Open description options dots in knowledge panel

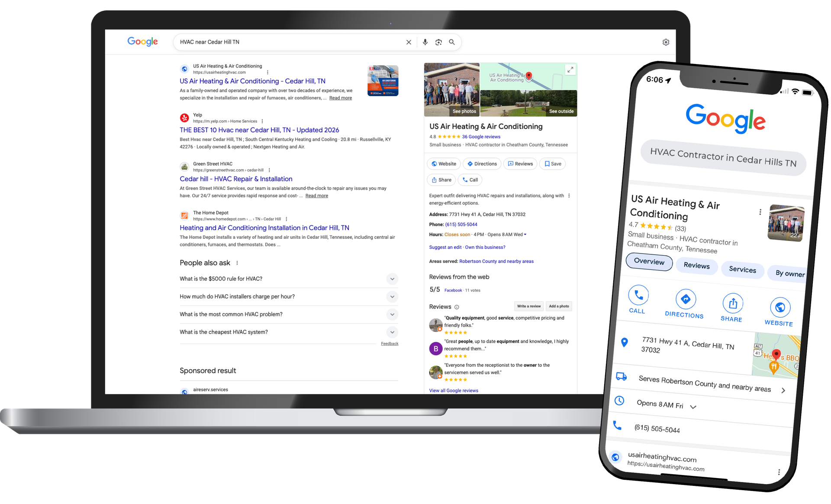[569, 196]
